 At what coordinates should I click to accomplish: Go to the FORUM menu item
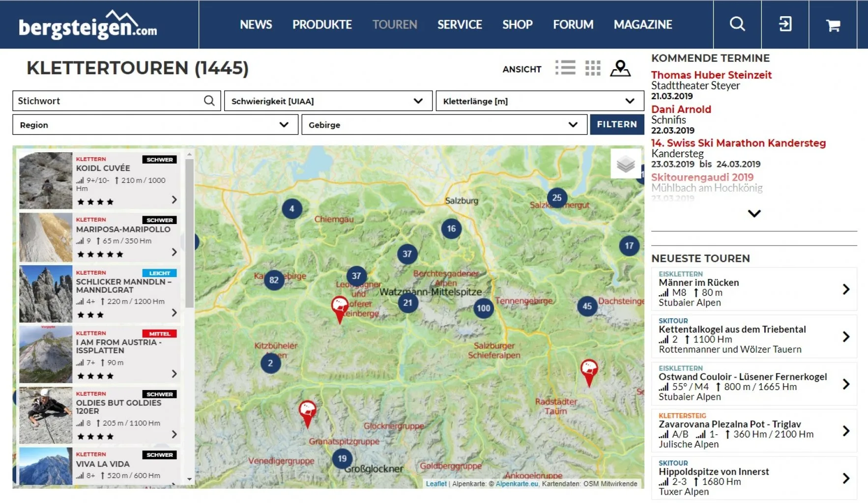[x=573, y=25]
